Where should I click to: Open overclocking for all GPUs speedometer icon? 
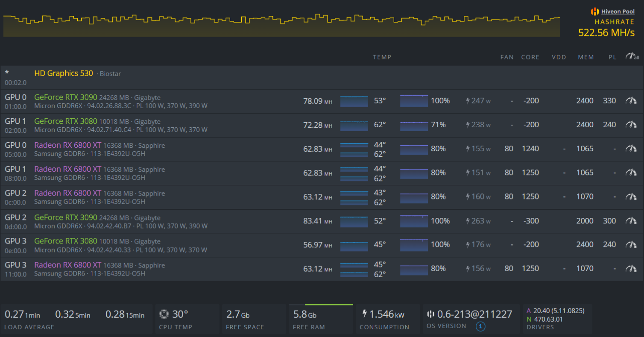point(632,57)
